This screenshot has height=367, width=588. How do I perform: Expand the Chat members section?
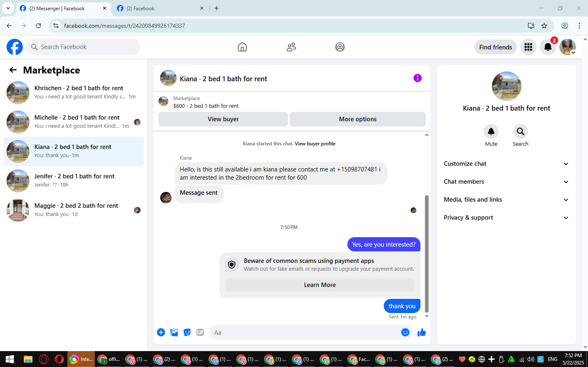point(506,182)
